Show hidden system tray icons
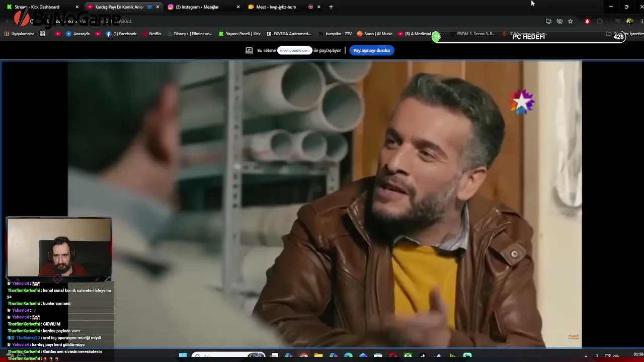 586,357
